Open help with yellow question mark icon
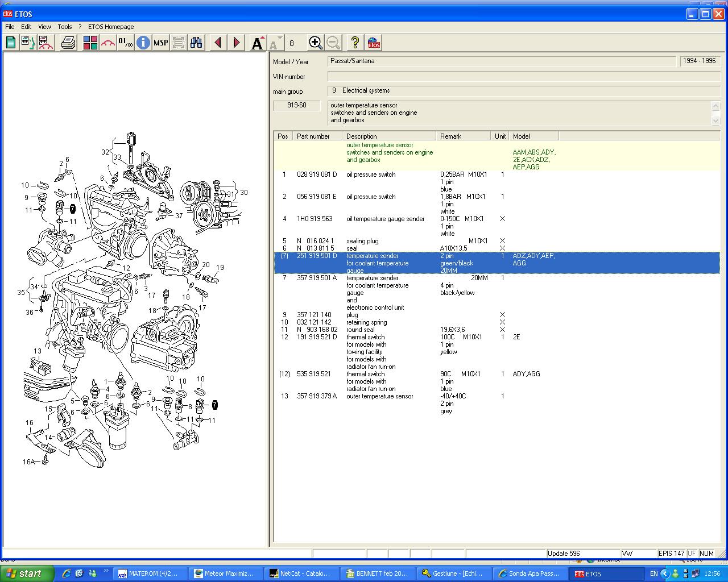The width and height of the screenshot is (728, 582). (355, 43)
